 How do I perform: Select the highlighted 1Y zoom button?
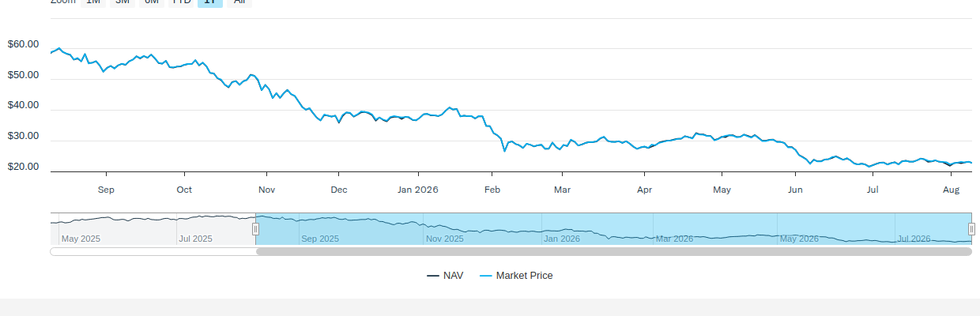tap(209, 2)
